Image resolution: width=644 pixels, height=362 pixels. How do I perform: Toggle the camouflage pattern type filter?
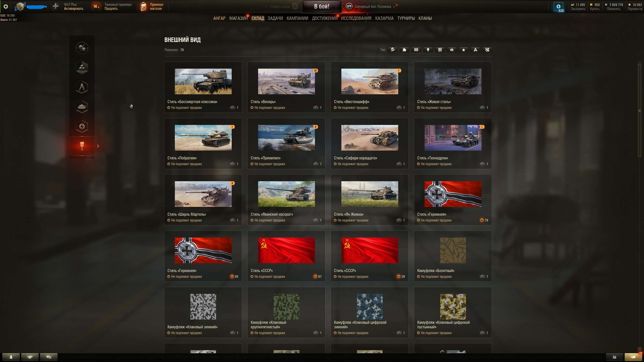[x=440, y=50]
